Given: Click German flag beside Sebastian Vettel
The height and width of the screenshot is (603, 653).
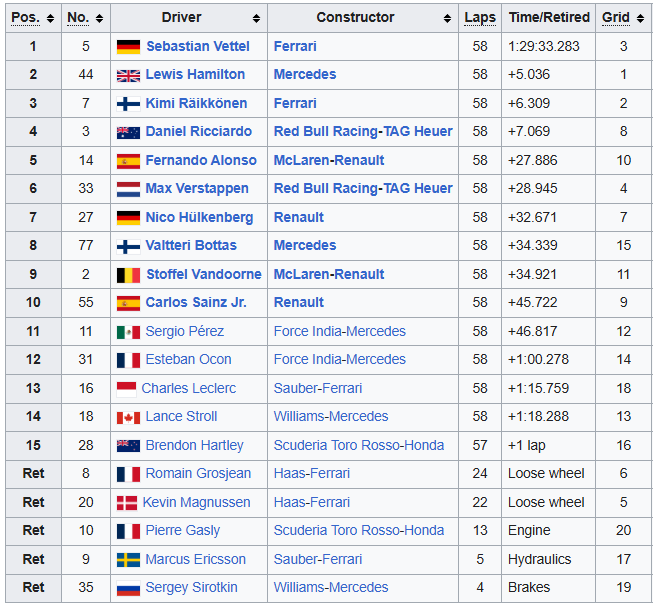Looking at the screenshot, I should (128, 47).
